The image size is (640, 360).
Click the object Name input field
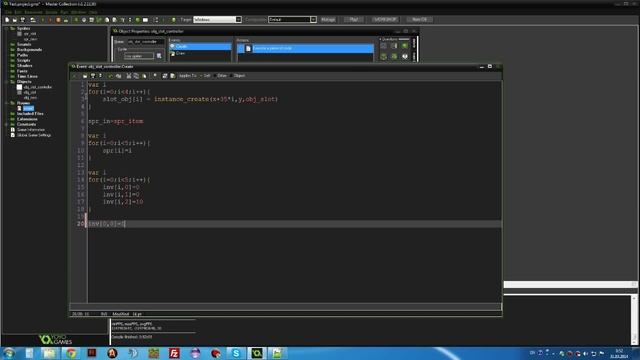click(x=146, y=42)
